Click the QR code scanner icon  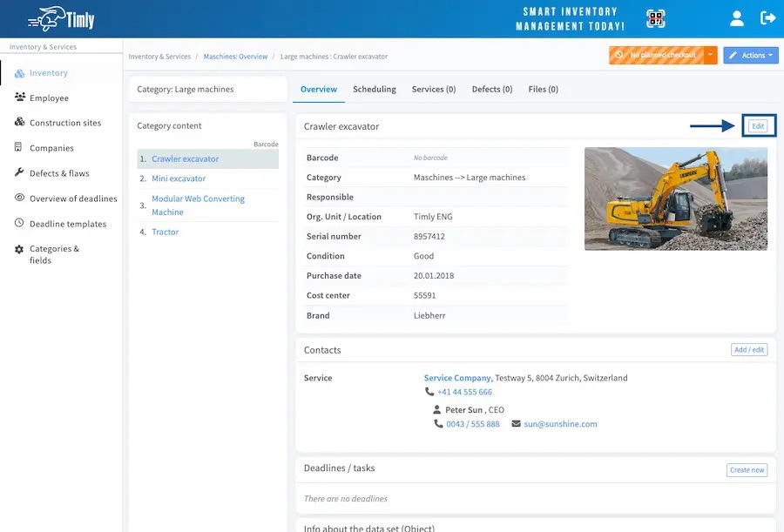[655, 18]
